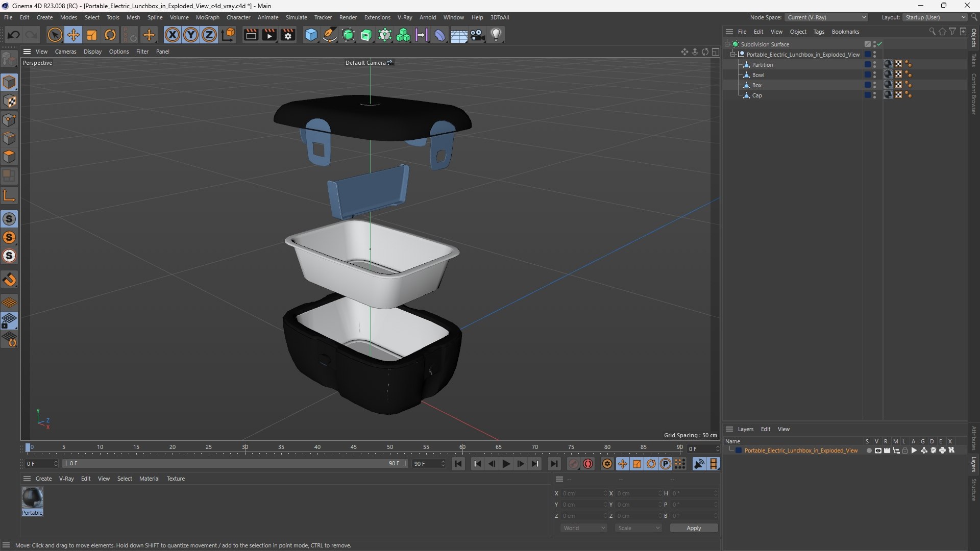Click the Undo arrow icon
The height and width of the screenshot is (551, 980).
(14, 35)
